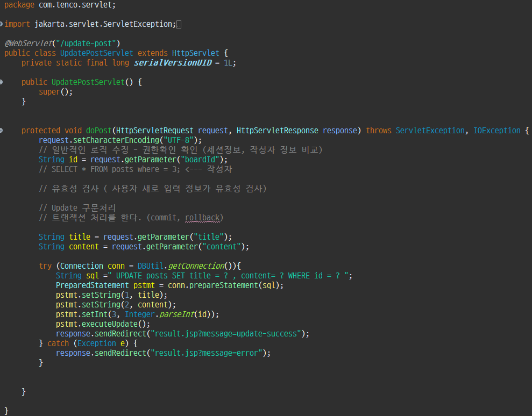Viewport: 532px width, 416px height.
Task: Click the 'parseInt' method call
Action: tap(177, 314)
